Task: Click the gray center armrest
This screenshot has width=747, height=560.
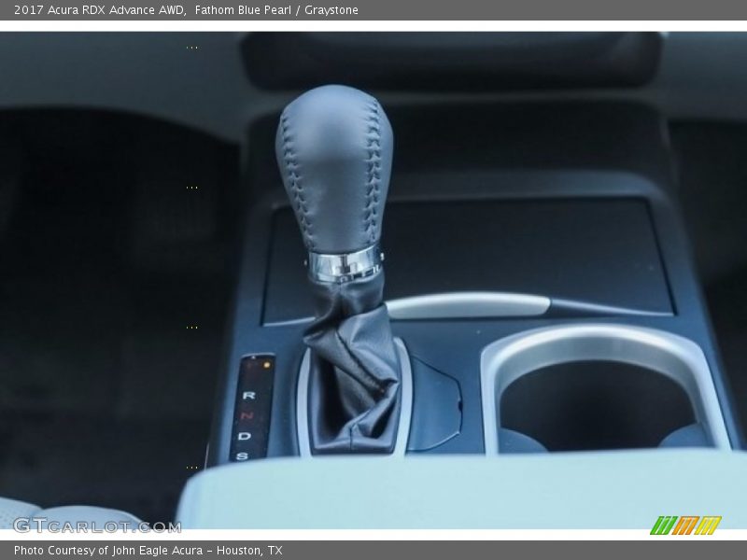Action: point(467,490)
